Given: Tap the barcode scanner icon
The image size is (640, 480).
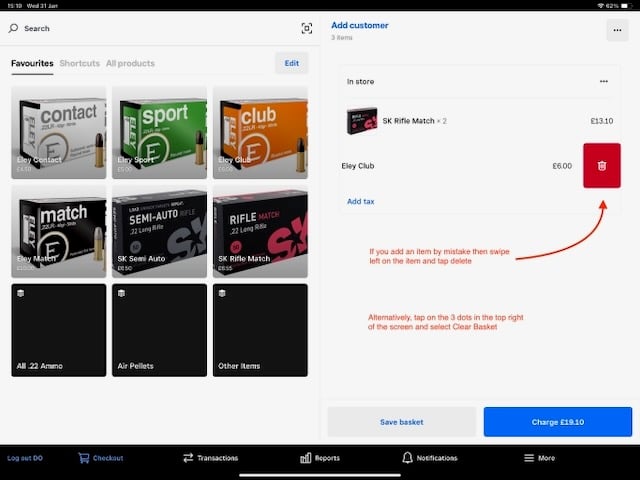Looking at the screenshot, I should pyautogui.click(x=306, y=29).
